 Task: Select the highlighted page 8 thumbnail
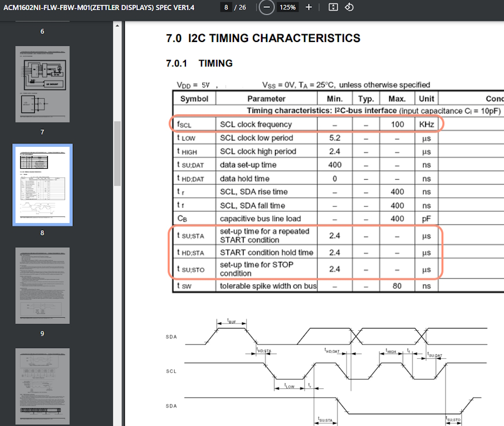coord(43,184)
